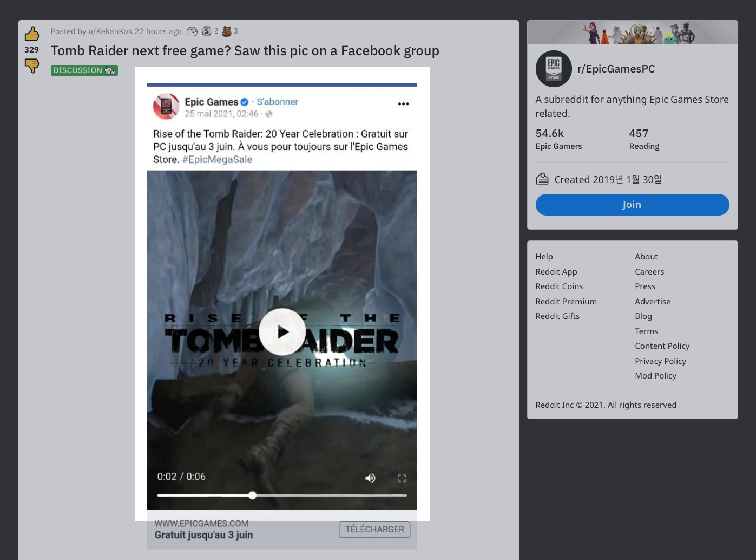Open the three-dot options on the Facebook post
The width and height of the screenshot is (756, 560).
coord(404,103)
